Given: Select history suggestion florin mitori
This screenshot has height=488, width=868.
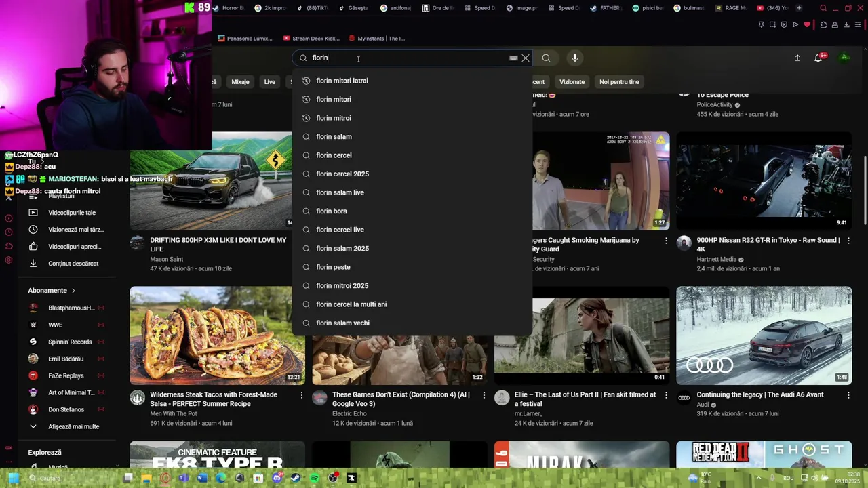Looking at the screenshot, I should (412, 99).
